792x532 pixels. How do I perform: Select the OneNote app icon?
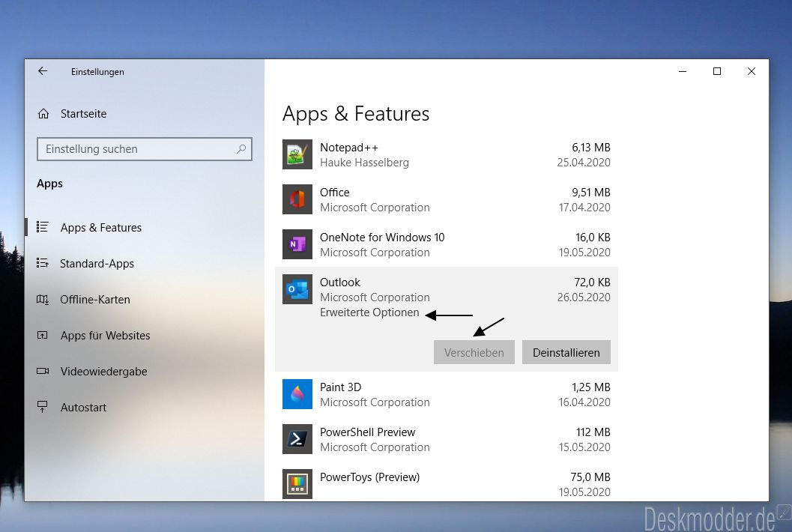(297, 244)
